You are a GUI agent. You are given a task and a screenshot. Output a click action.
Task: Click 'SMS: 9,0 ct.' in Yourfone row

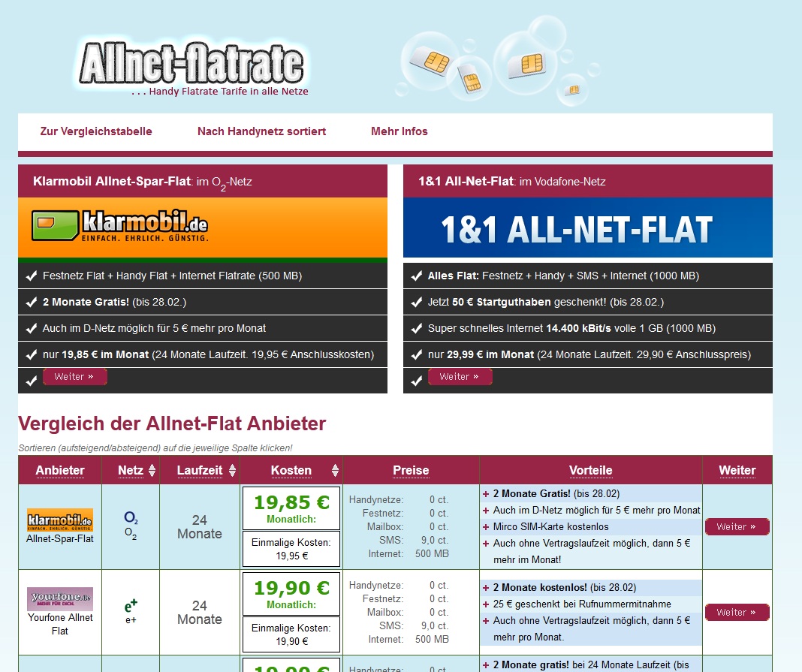(413, 626)
